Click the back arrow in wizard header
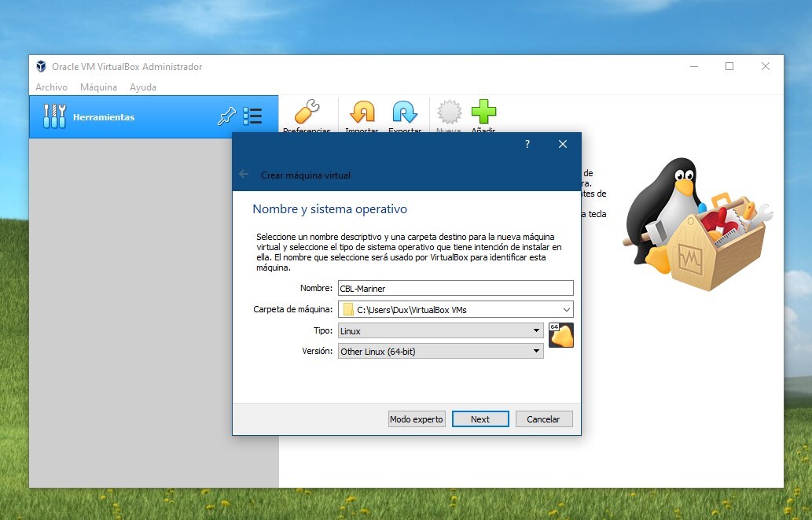The image size is (812, 520). [244, 175]
